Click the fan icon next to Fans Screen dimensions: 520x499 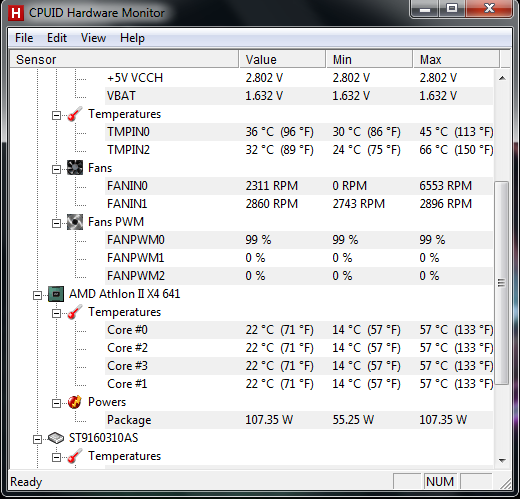click(x=75, y=168)
